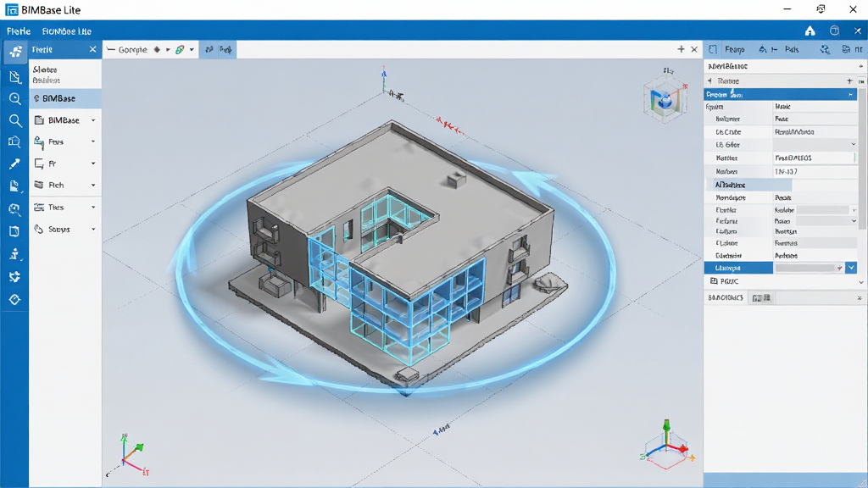Close the bottom panel with small x
The width and height of the screenshot is (868, 488).
[x=860, y=297]
